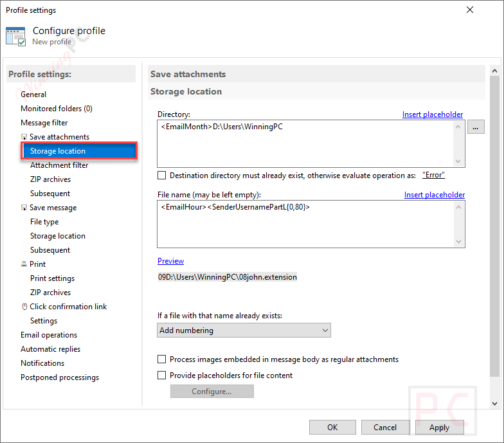The image size is (504, 443).
Task: Open the Add numbering dropdown
Action: pyautogui.click(x=244, y=330)
